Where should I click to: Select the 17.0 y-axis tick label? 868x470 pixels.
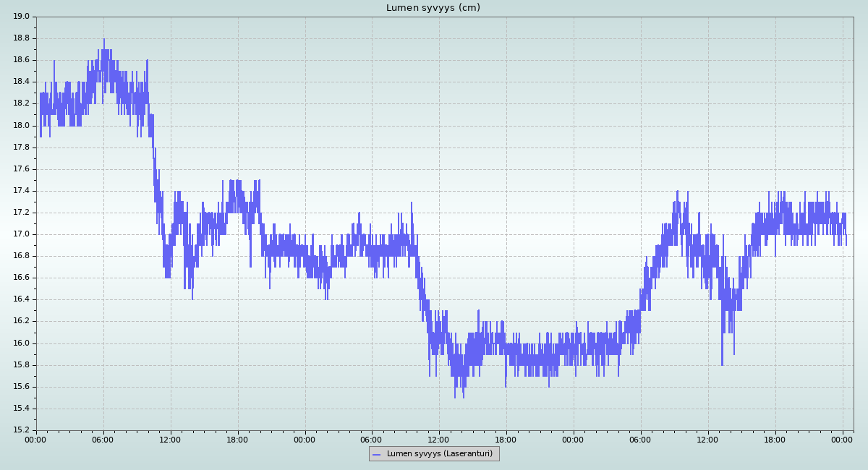pyautogui.click(x=21, y=234)
